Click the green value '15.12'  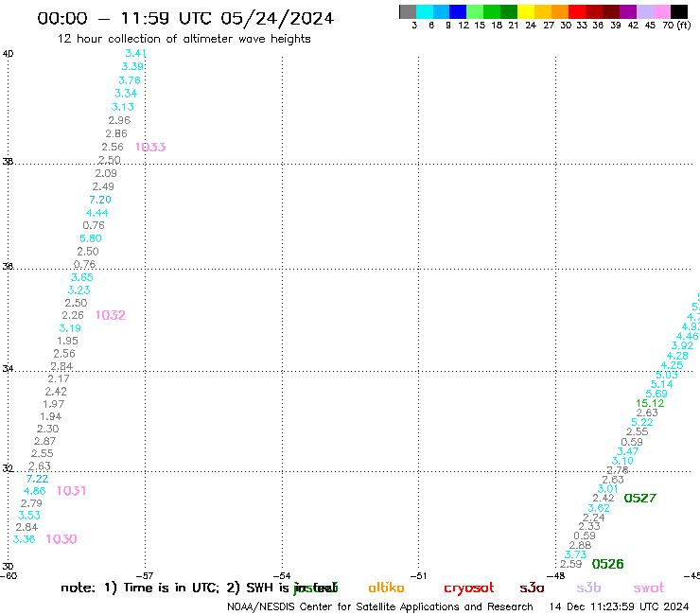point(650,403)
